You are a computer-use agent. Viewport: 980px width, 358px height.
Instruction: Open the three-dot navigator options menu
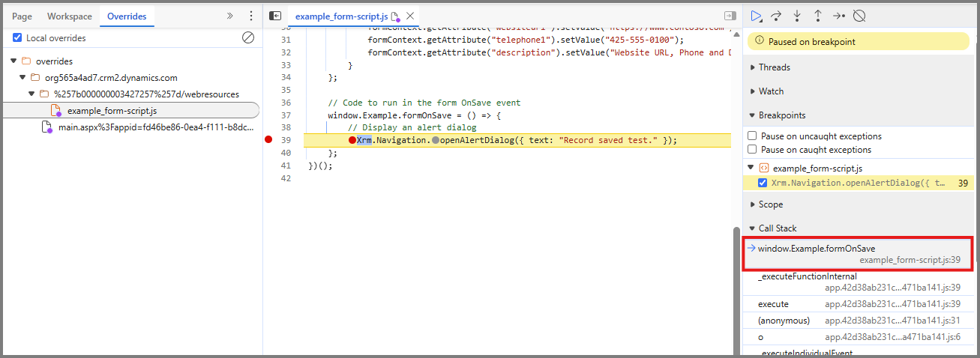tap(250, 16)
